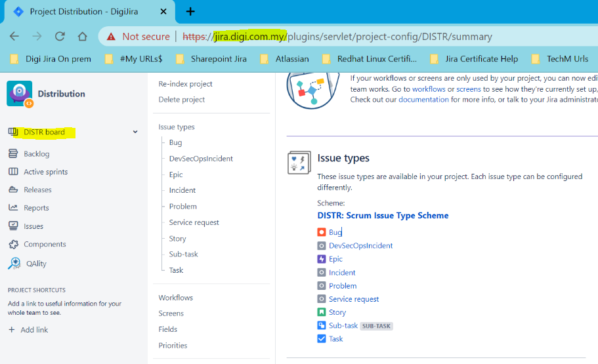
Task: Open TechM Urls bookmark folder
Action: pos(560,58)
